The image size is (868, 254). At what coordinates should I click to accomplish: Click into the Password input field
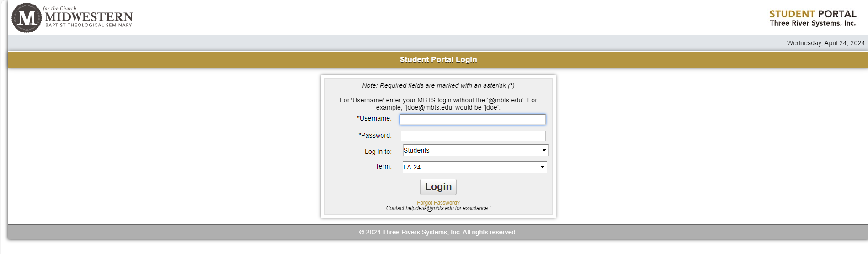(x=473, y=136)
